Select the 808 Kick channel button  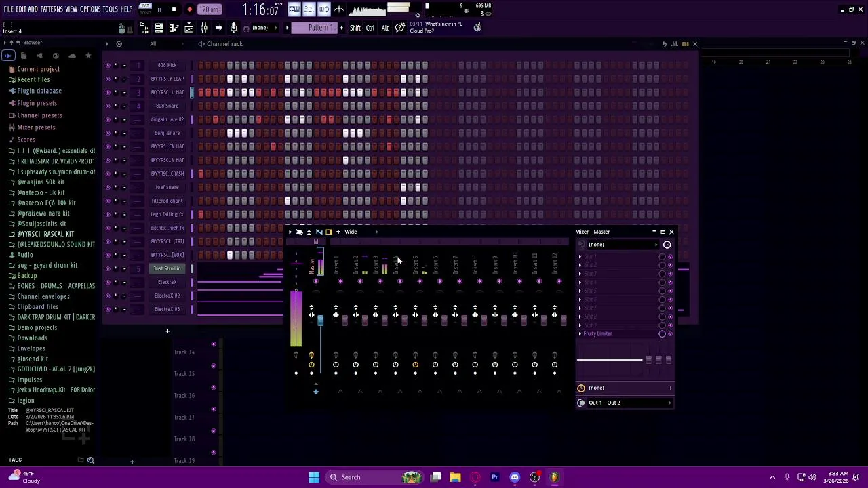167,65
